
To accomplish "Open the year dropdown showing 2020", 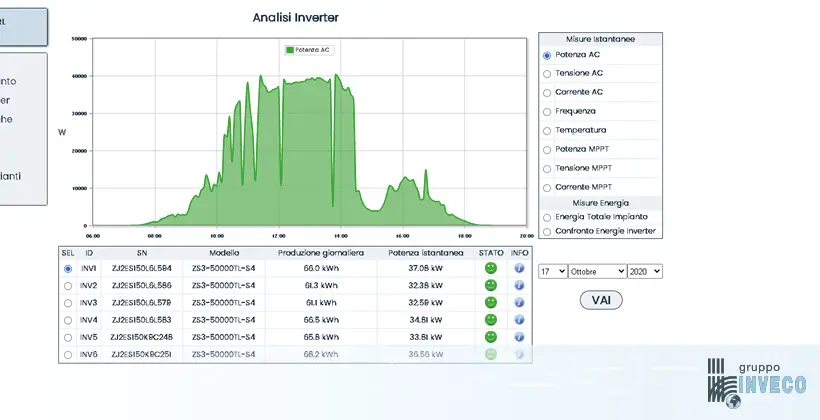I will coord(645,271).
